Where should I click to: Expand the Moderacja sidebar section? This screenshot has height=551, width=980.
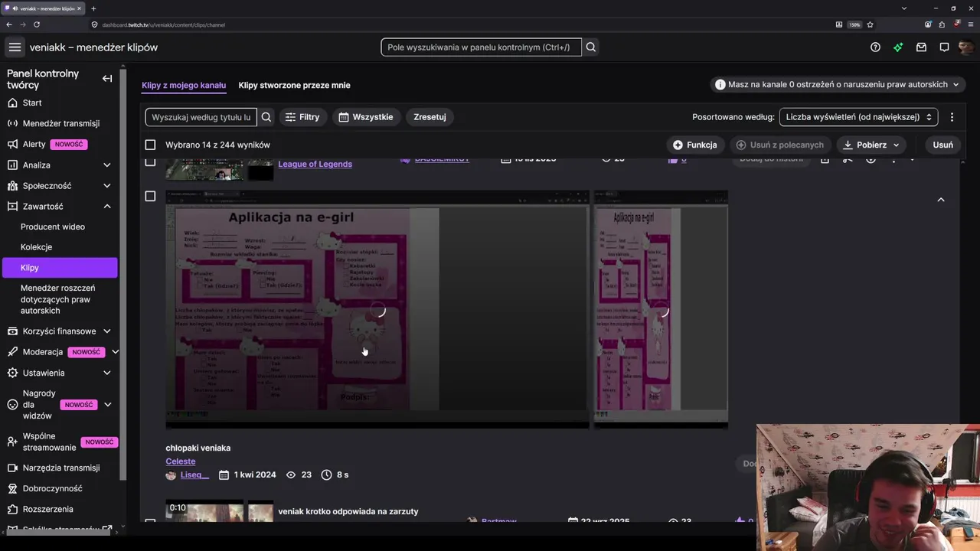click(x=115, y=352)
